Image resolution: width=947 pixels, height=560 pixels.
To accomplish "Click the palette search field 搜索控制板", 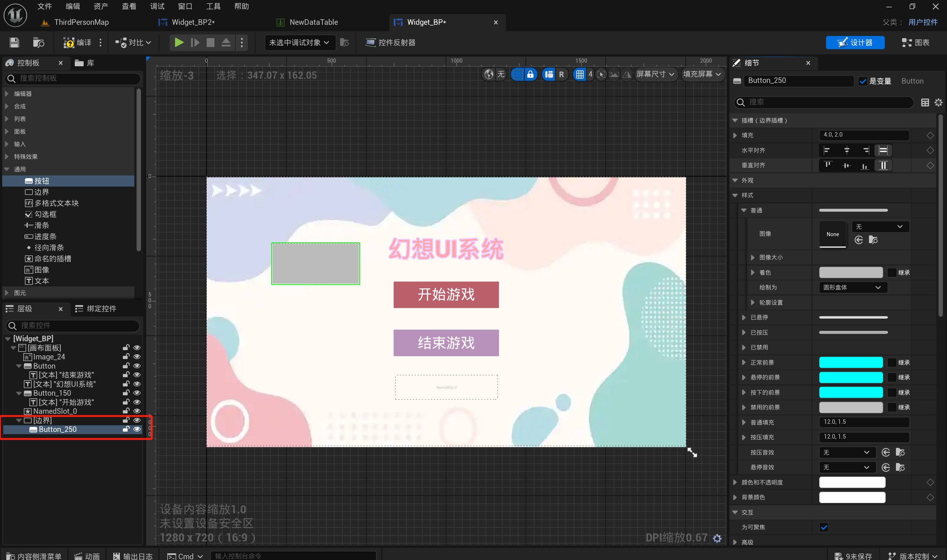I will 73,78.
